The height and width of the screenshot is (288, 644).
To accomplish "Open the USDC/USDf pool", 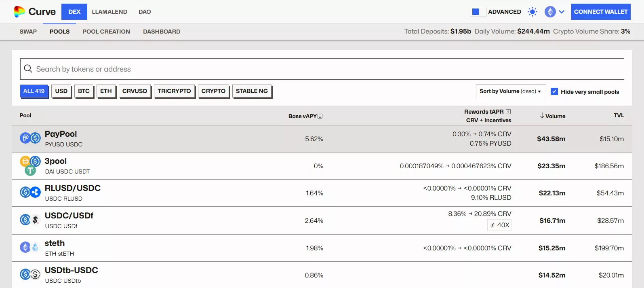I will [x=322, y=220].
